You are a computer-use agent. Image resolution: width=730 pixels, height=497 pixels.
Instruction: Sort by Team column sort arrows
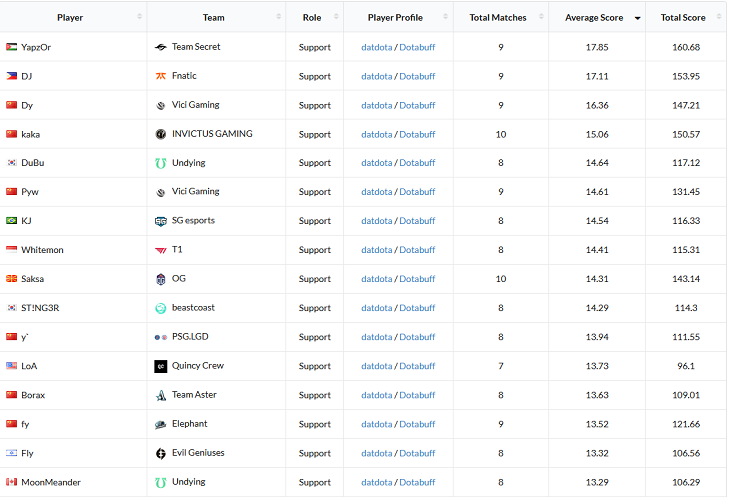pyautogui.click(x=278, y=17)
